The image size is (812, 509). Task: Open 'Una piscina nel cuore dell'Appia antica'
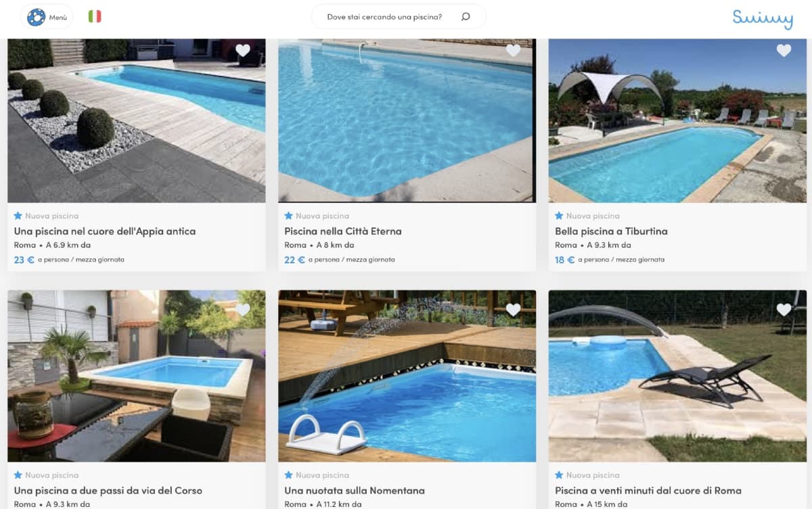pyautogui.click(x=105, y=231)
